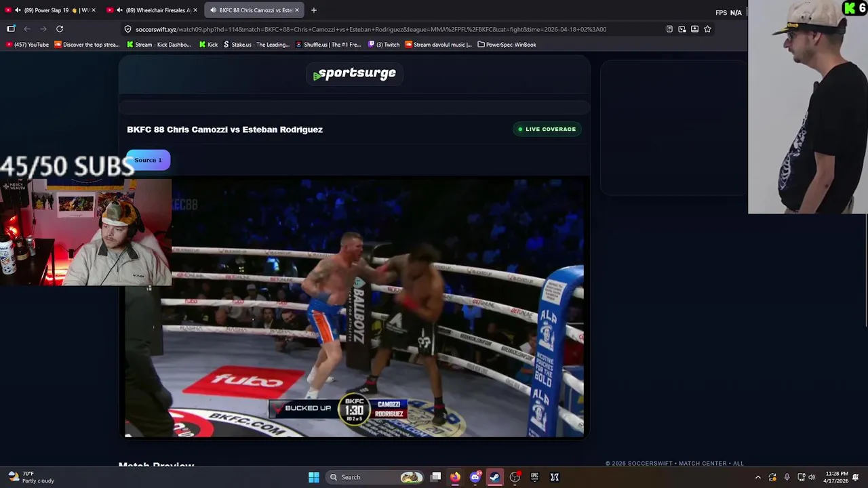Screen dimensions: 868x488
Task: Mute audio on the Wheelchair Firesales tab
Action: (119, 10)
